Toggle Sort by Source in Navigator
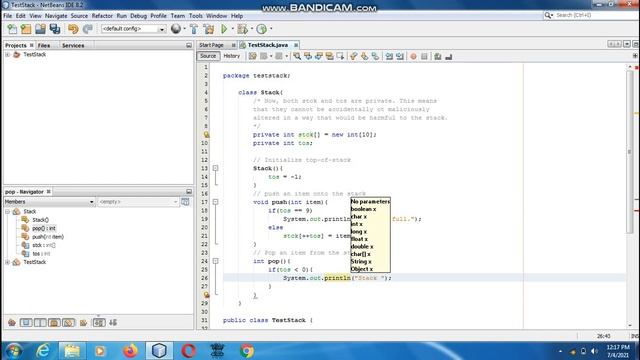 pyautogui.click(x=113, y=322)
